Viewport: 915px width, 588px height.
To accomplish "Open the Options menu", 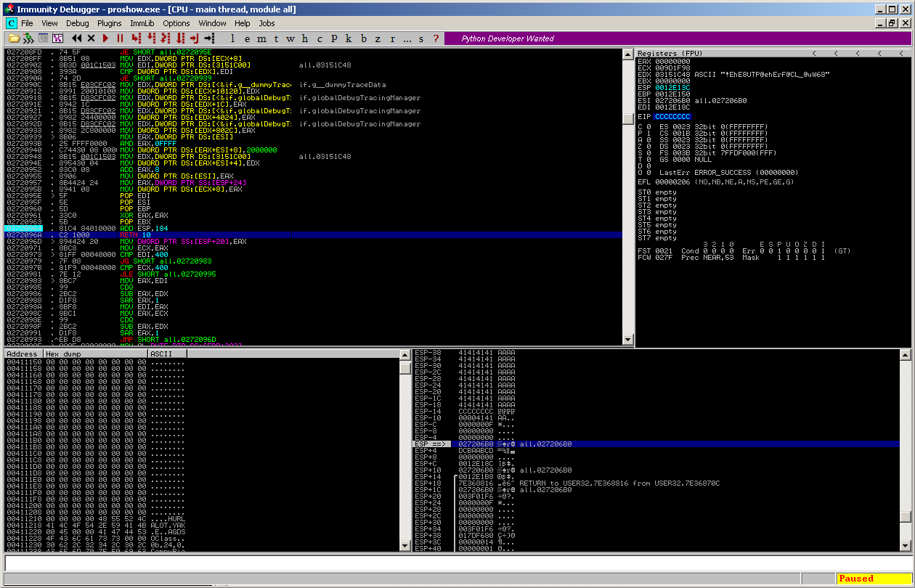I will tap(176, 23).
